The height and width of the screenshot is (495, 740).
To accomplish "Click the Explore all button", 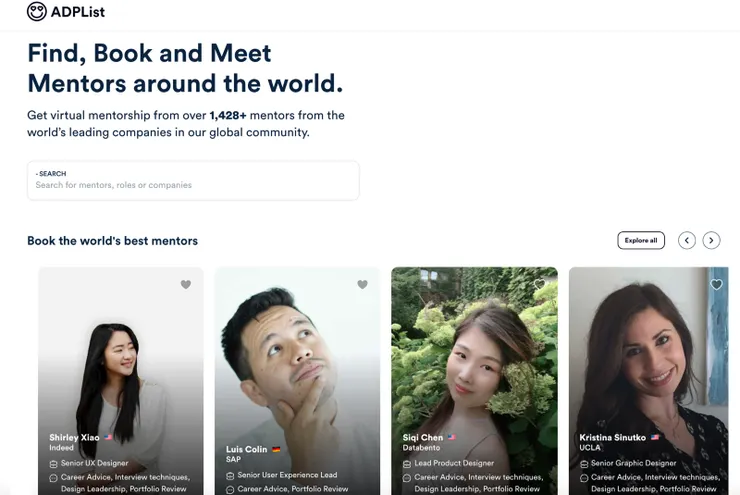I will (641, 240).
